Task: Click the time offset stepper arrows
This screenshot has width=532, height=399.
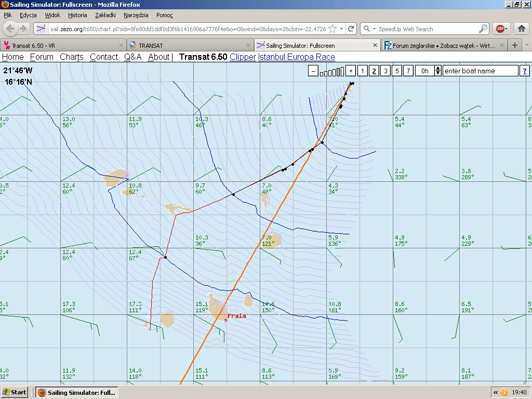Action: point(438,71)
